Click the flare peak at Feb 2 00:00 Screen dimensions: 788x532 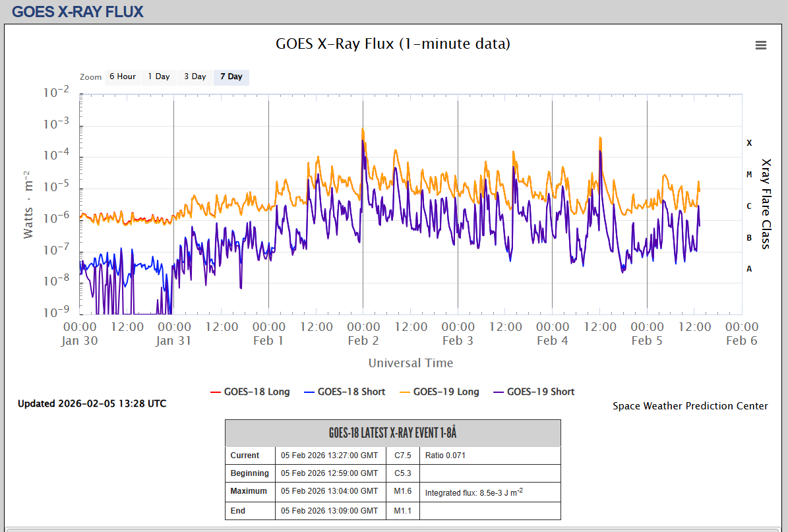(x=363, y=131)
